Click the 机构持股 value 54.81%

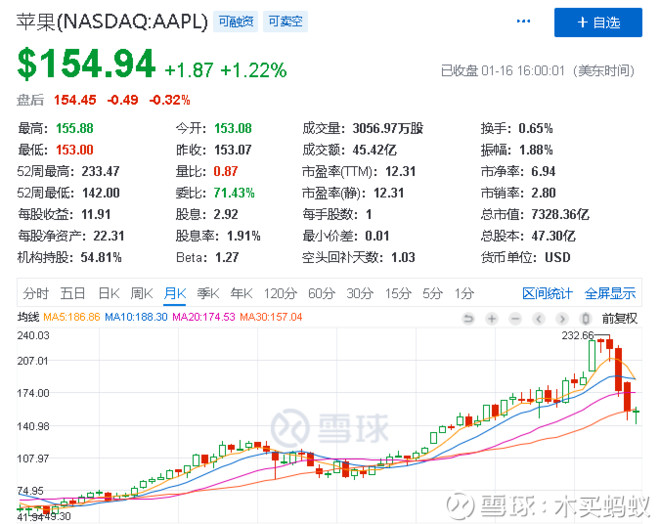tap(101, 257)
